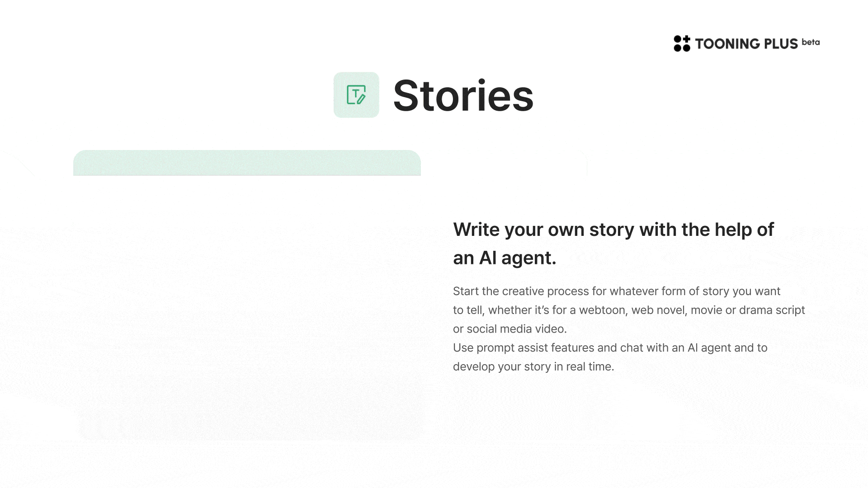Select the phrase 'web novel' in description
Screen dimensions: 868x488
(658, 310)
